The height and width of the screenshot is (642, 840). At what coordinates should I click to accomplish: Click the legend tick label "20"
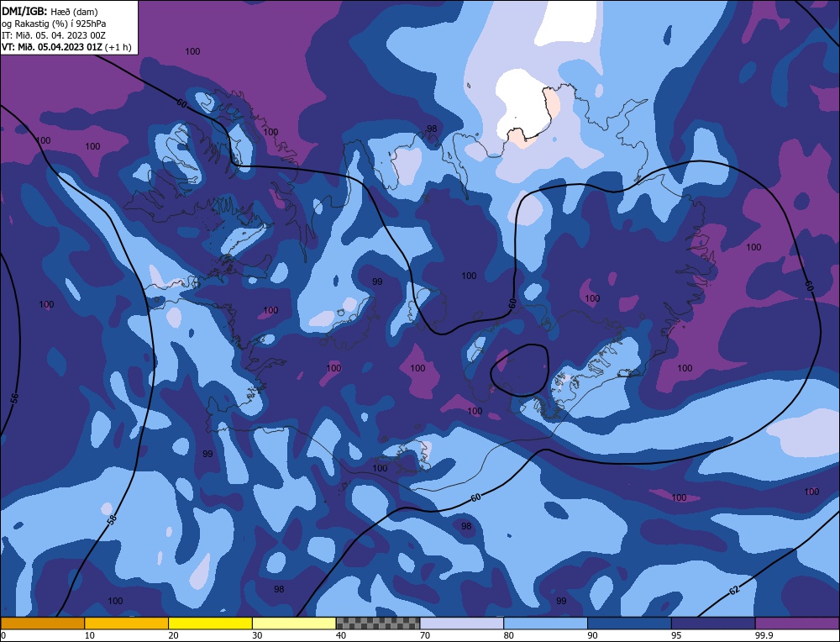tap(174, 635)
